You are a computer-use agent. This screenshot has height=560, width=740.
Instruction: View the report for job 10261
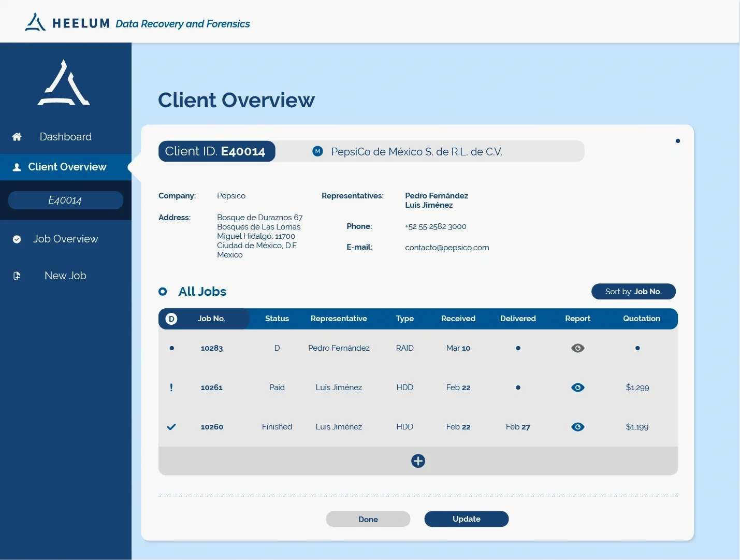click(577, 387)
